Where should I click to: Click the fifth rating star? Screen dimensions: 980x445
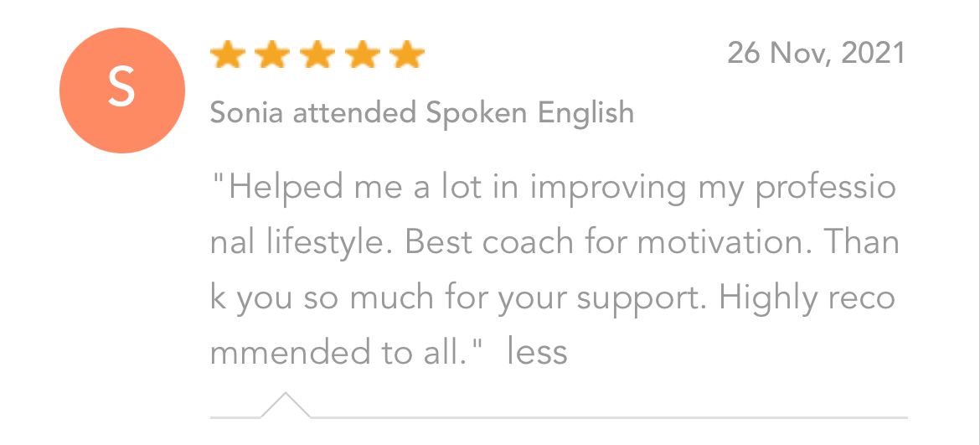(x=407, y=55)
